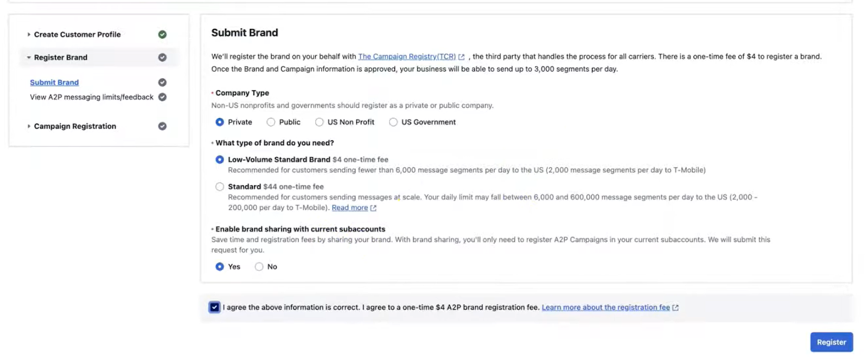
Task: Uncheck the agreement confirmation checkbox
Action: pyautogui.click(x=215, y=307)
